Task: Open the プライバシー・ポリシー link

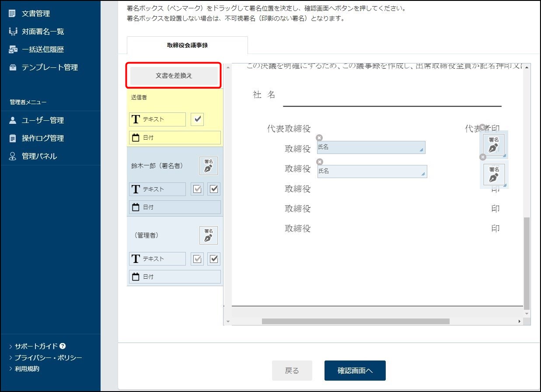Action: click(48, 357)
